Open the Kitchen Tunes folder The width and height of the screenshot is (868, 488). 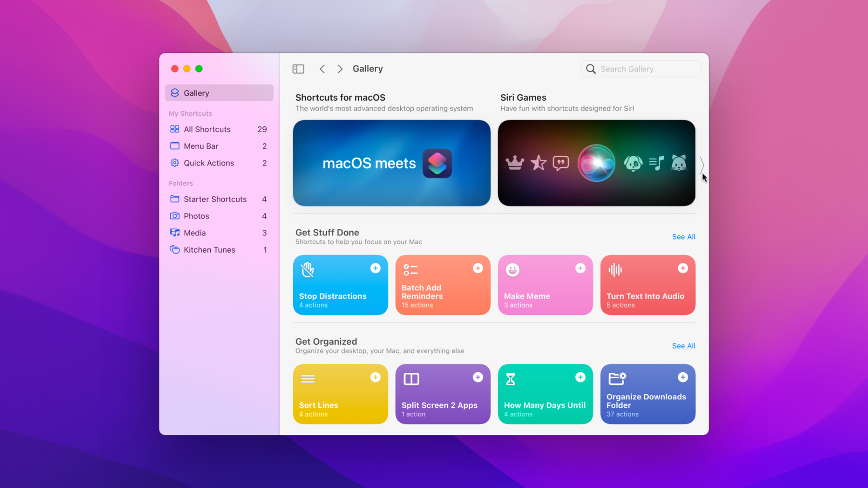[219, 250]
